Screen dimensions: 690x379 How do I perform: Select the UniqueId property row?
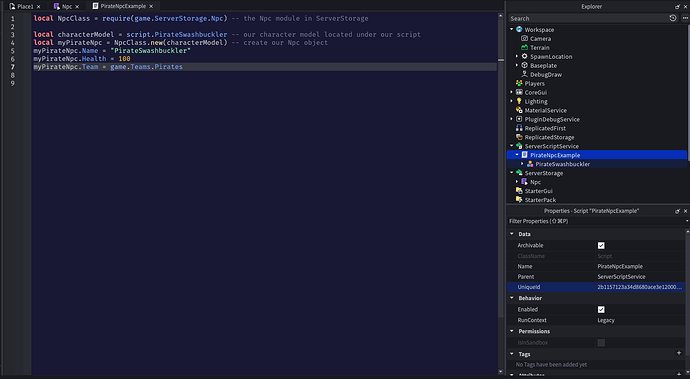point(596,287)
